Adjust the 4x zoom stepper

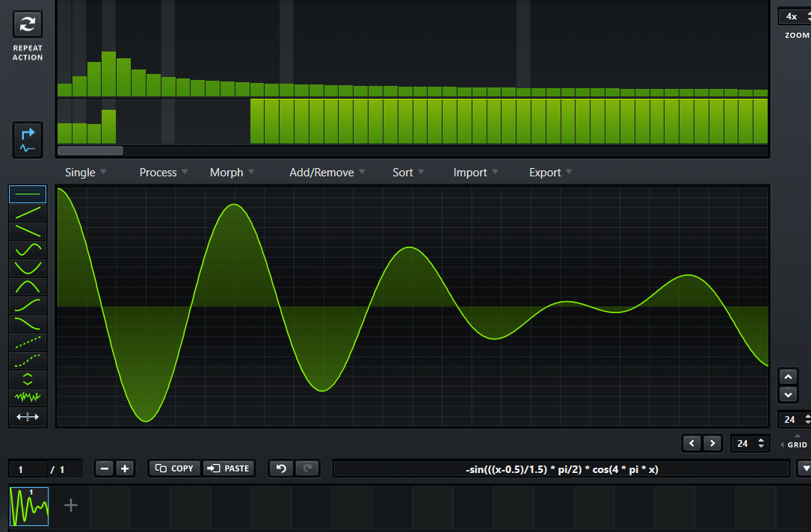(x=809, y=16)
